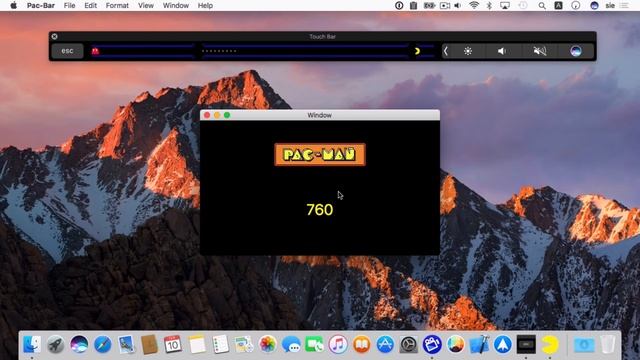Open Finder from the Dock
The height and width of the screenshot is (360, 640).
click(x=32, y=344)
